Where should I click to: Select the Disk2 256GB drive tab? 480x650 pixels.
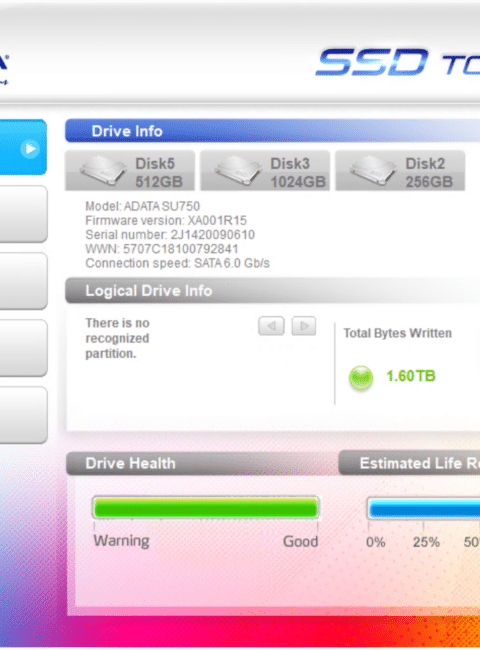point(400,171)
